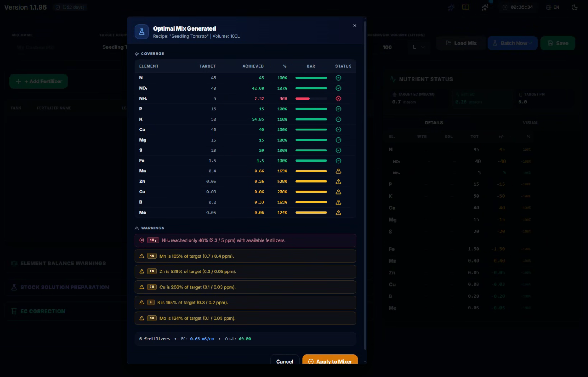Open the L volume unit dropdown
This screenshot has width=588, height=377.
coord(419,47)
